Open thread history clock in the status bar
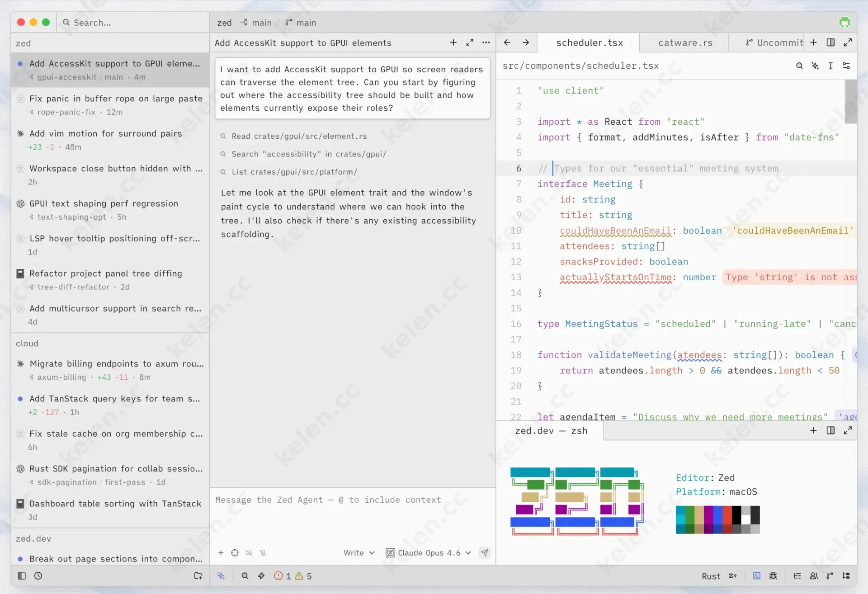 (38, 576)
